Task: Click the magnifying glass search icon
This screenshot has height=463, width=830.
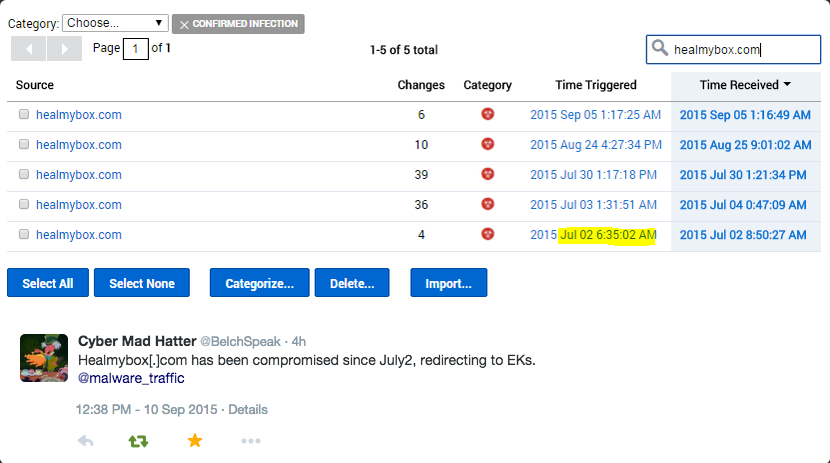Action: pyautogui.click(x=660, y=48)
